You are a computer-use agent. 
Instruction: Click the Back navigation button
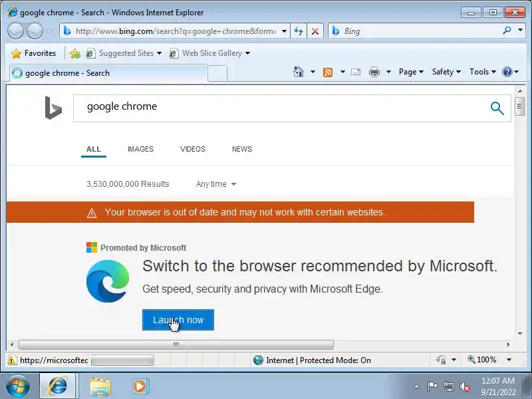(x=15, y=31)
